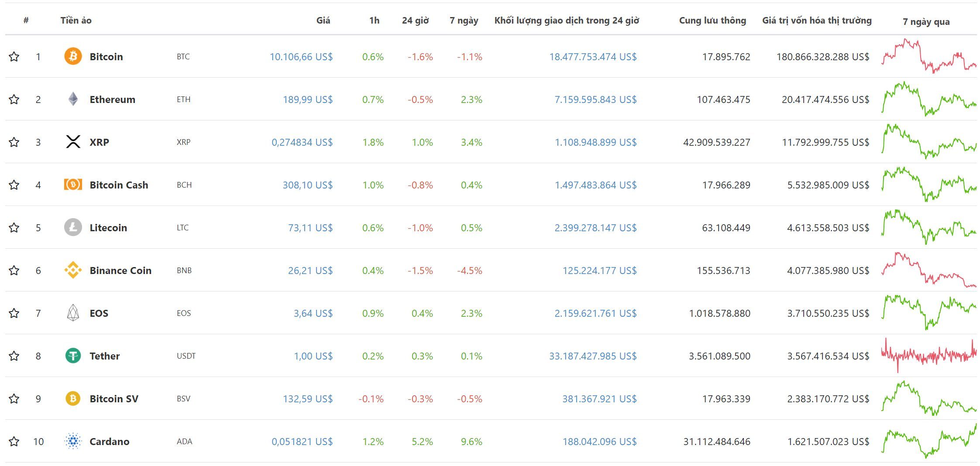The image size is (980, 466).
Task: Sort by the 24 giờ column header
Action: tap(415, 21)
